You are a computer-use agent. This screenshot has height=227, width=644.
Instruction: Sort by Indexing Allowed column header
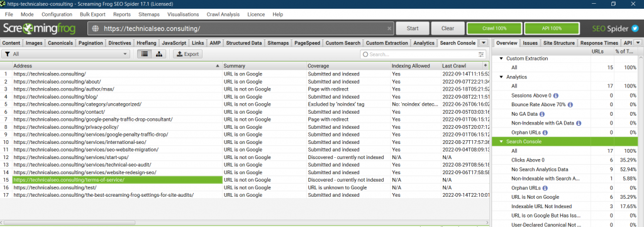pyautogui.click(x=415, y=65)
